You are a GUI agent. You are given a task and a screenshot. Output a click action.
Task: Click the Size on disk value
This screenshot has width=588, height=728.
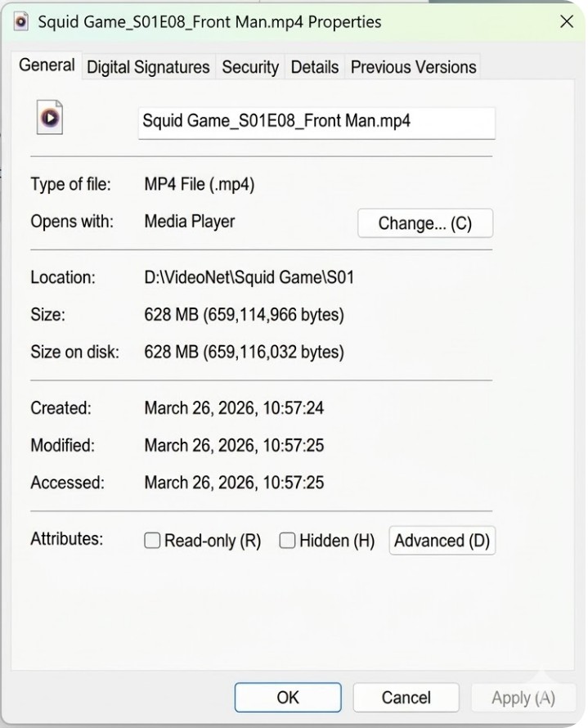[244, 353]
